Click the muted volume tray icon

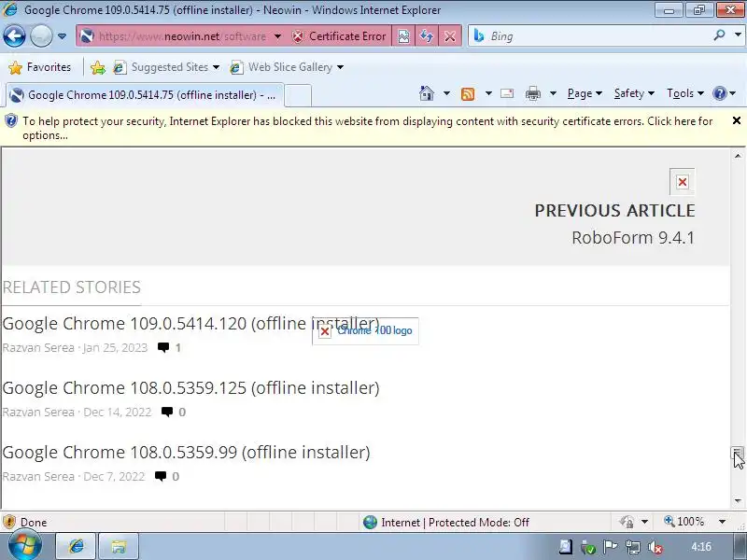[655, 547]
